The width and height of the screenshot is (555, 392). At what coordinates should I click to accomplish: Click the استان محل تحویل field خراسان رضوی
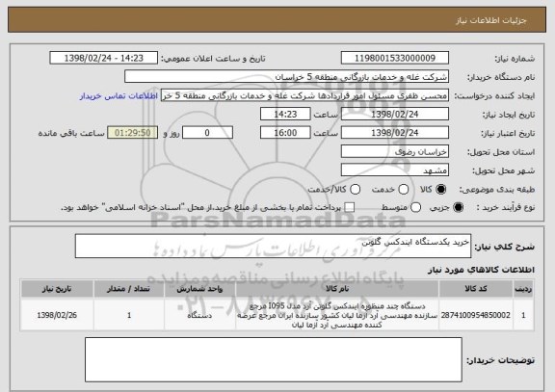[395, 152]
